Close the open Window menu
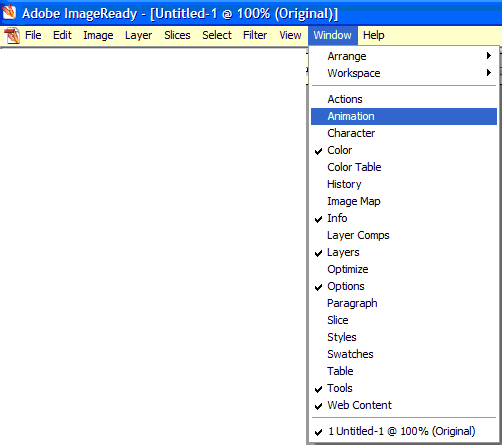 [x=333, y=35]
